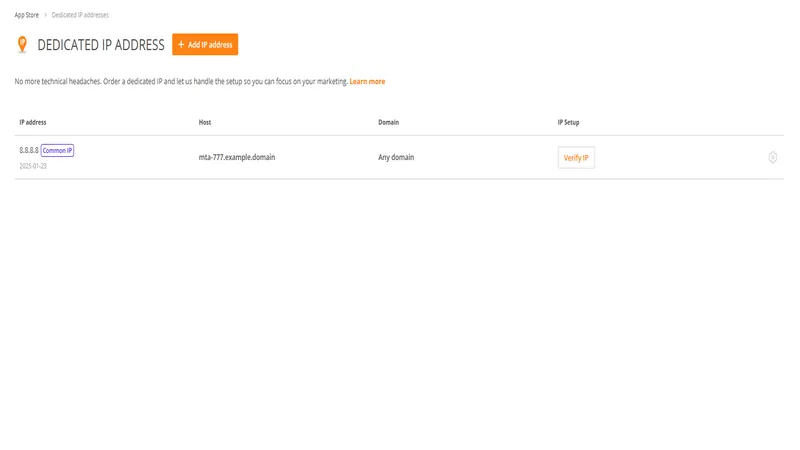Click the breadcrumb chevron after App Store

click(x=45, y=15)
